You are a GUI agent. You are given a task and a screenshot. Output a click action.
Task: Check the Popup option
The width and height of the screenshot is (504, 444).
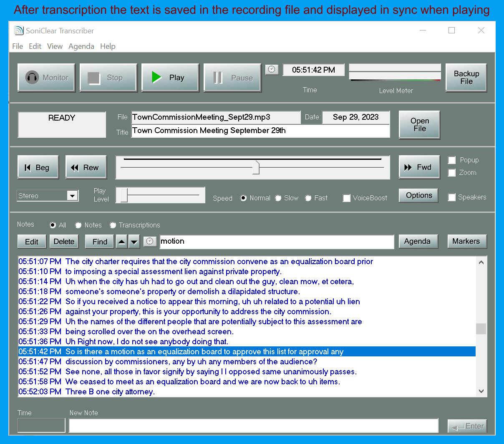(452, 160)
